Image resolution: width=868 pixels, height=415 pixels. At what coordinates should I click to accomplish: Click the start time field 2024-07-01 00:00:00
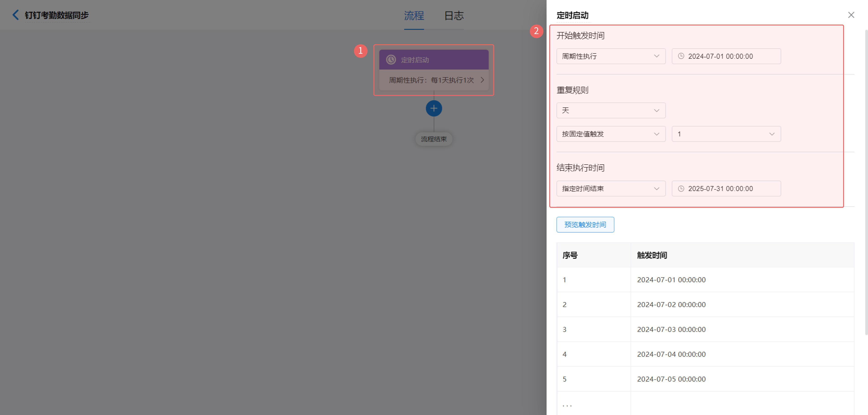(726, 56)
